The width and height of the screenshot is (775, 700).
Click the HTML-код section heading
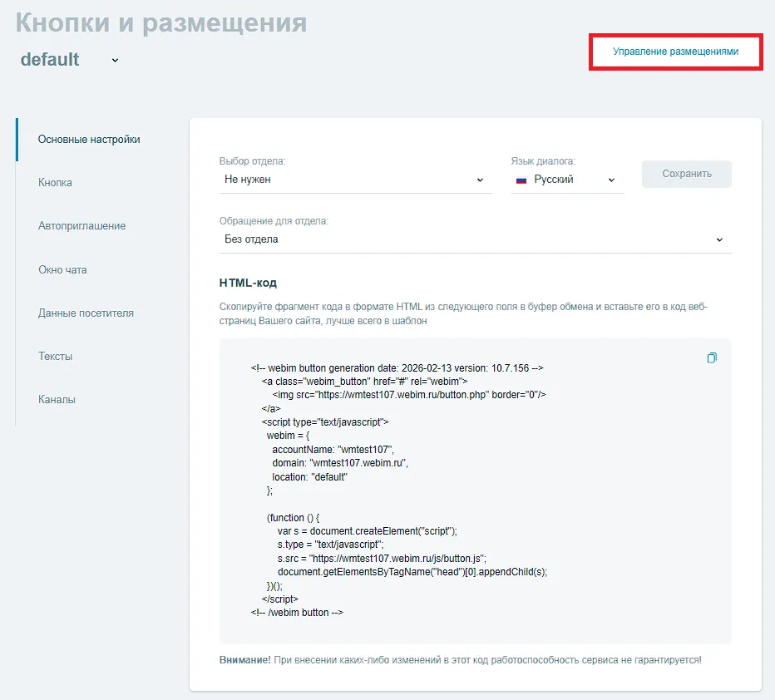(248, 283)
